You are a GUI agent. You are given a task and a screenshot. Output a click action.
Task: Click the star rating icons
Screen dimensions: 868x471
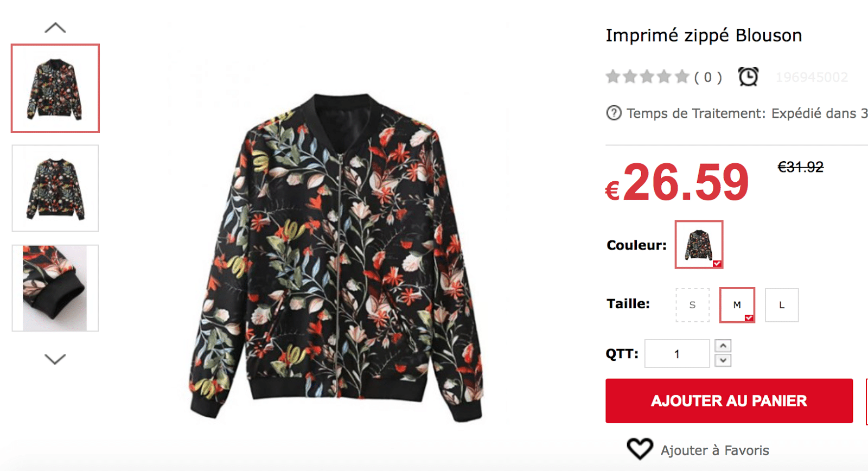(647, 77)
